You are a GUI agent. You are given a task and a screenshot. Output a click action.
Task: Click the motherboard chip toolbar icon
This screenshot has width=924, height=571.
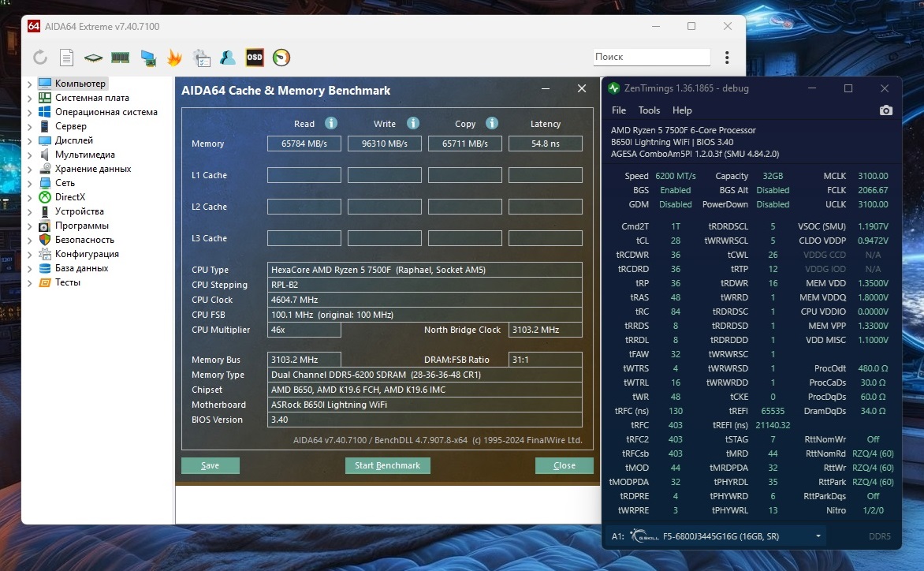tap(93, 58)
